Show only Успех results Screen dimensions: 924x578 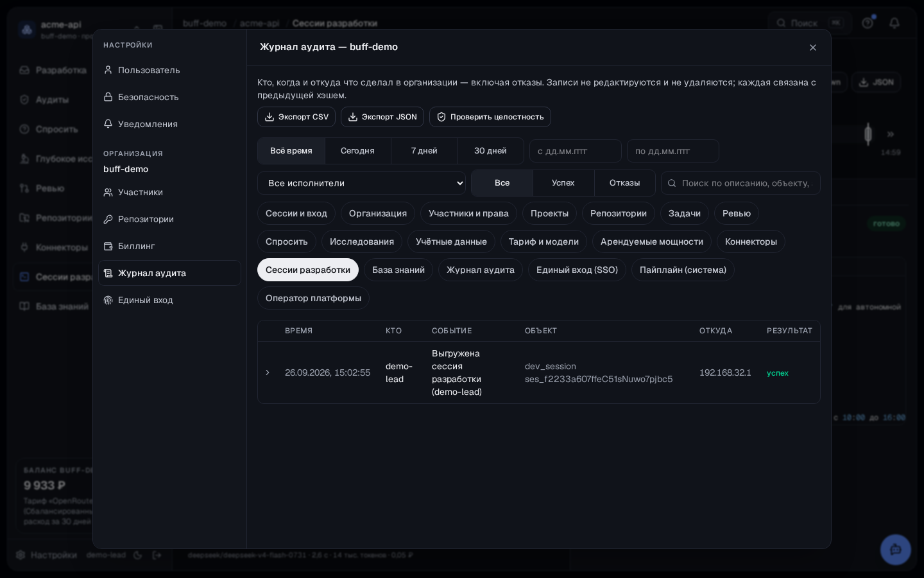[563, 183]
